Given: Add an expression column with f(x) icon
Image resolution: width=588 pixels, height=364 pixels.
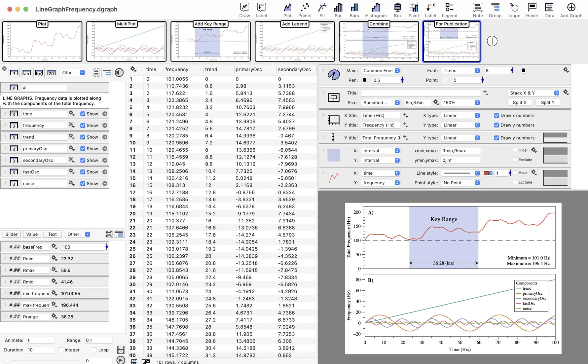Looking at the screenshot, I should pyautogui.click(x=39, y=73).
